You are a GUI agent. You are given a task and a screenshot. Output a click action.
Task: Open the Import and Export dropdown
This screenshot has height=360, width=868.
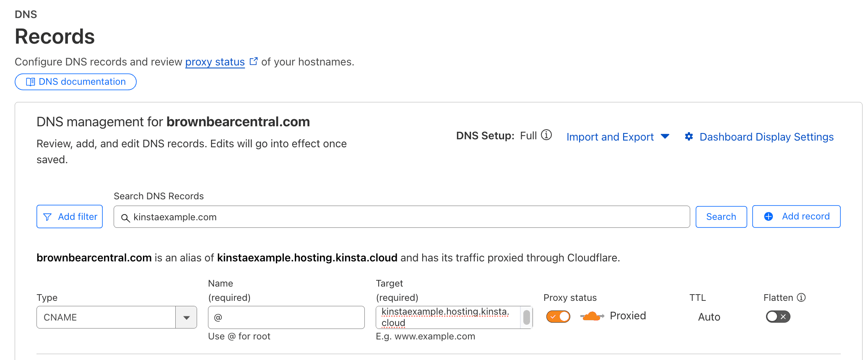617,137
